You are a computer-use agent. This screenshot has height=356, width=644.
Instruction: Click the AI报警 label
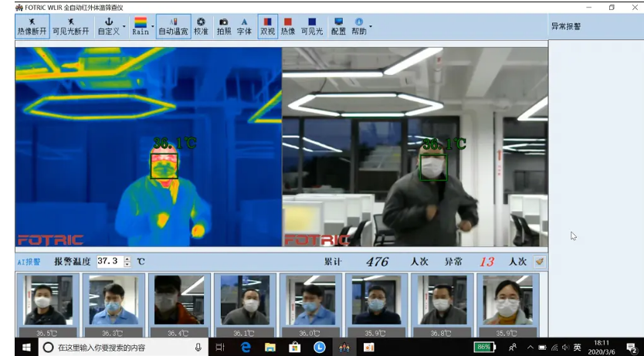[x=29, y=263]
